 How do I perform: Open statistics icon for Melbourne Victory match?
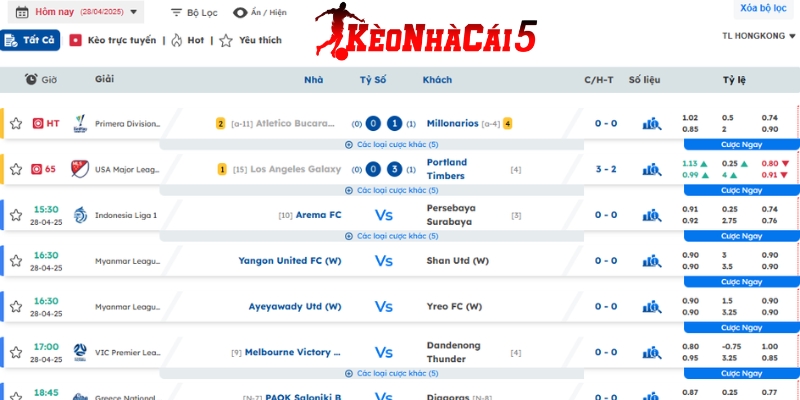[652, 352]
